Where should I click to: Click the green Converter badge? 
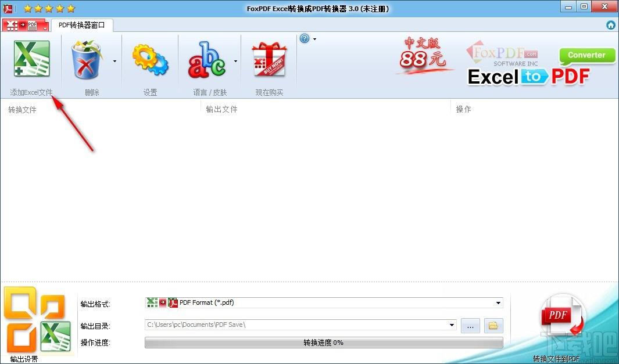(587, 56)
